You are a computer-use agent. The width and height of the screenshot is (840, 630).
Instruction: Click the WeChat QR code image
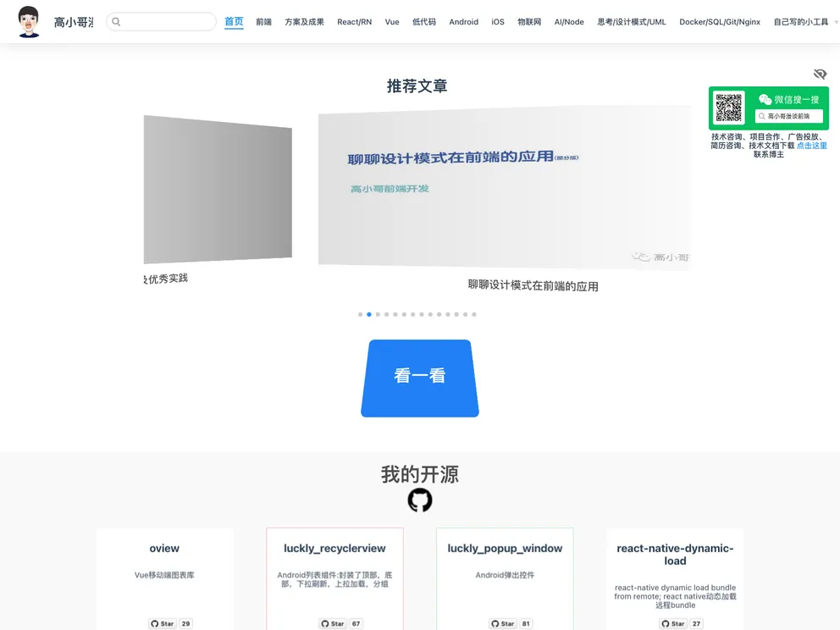pyautogui.click(x=729, y=108)
